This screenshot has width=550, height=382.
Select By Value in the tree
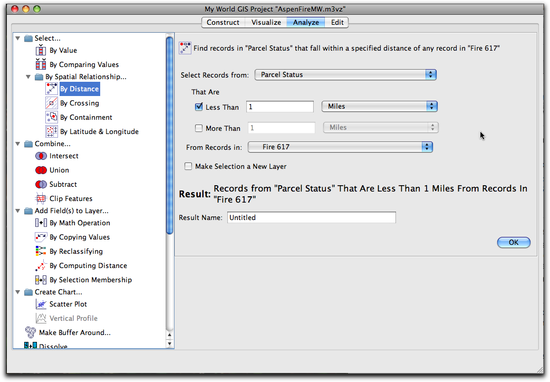pyautogui.click(x=63, y=51)
